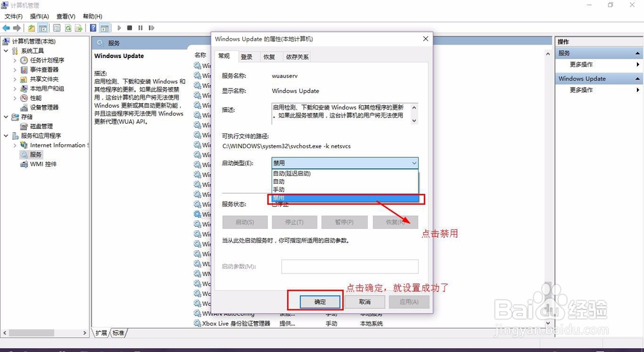644x352 pixels.
Task: Click the 暂停(P) service button
Action: 344,222
